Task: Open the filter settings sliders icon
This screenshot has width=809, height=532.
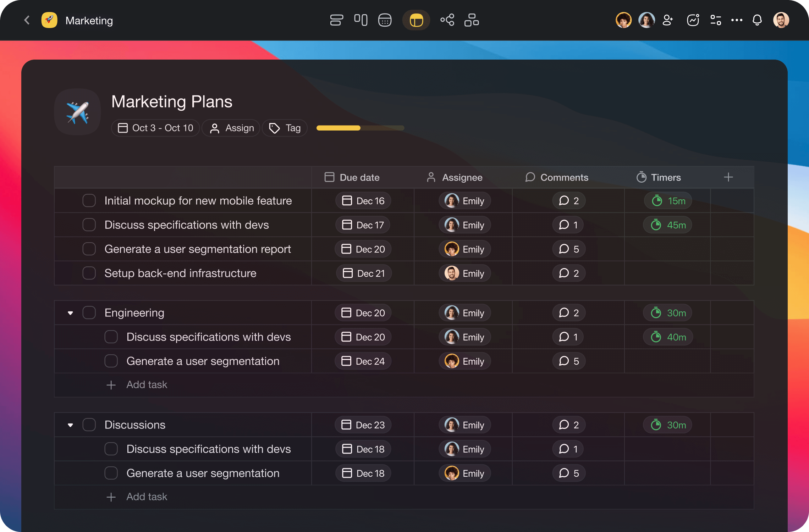Action: (715, 20)
